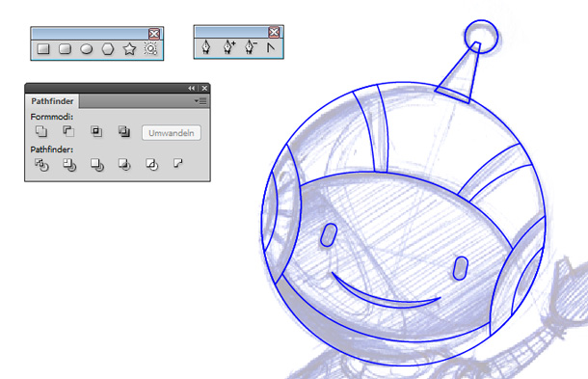The height and width of the screenshot is (379, 588).
Task: Select the Ellipse tool
Action: (86, 49)
